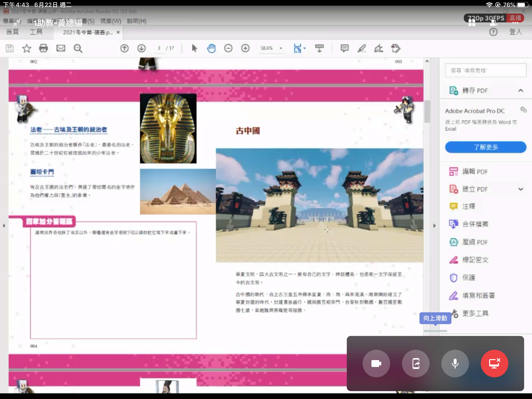Image resolution: width=532 pixels, height=399 pixels.
Task: Click 登入 to sign in
Action: (515, 32)
